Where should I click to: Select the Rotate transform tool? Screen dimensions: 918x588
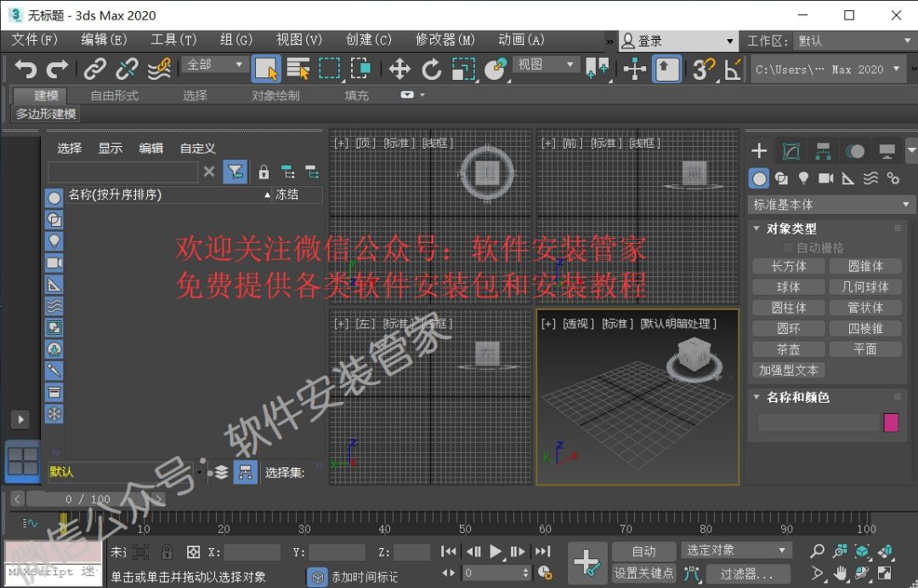coord(431,70)
